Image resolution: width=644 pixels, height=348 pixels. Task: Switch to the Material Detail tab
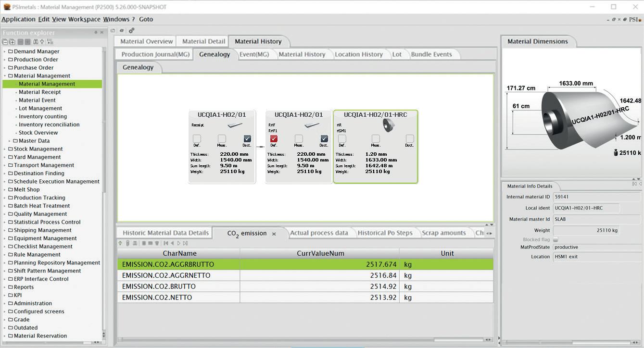click(x=203, y=41)
